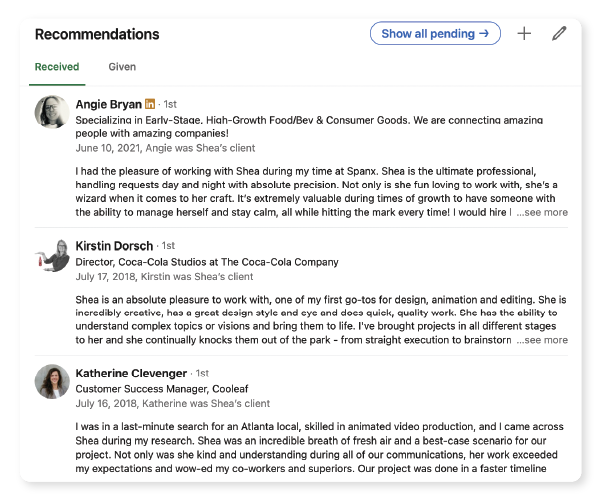Screen dimensions: 601x501
Task: Click the arrow in Show all pending
Action: [x=484, y=33]
